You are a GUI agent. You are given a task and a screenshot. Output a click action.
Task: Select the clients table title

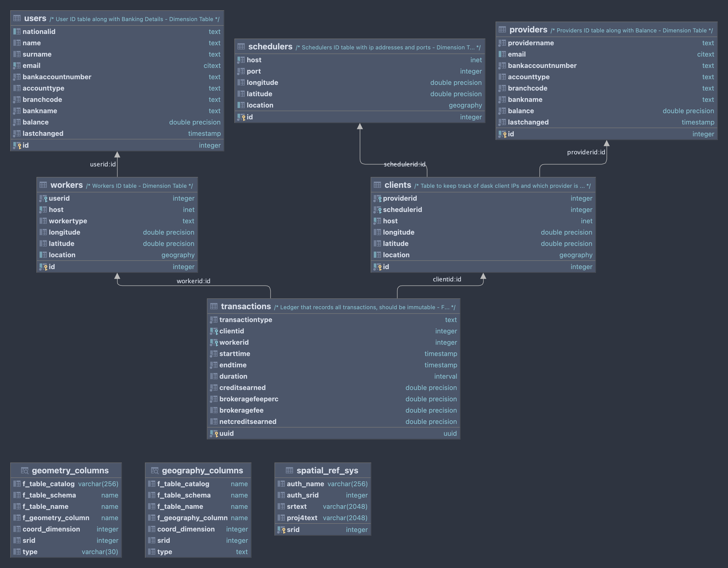(x=398, y=185)
